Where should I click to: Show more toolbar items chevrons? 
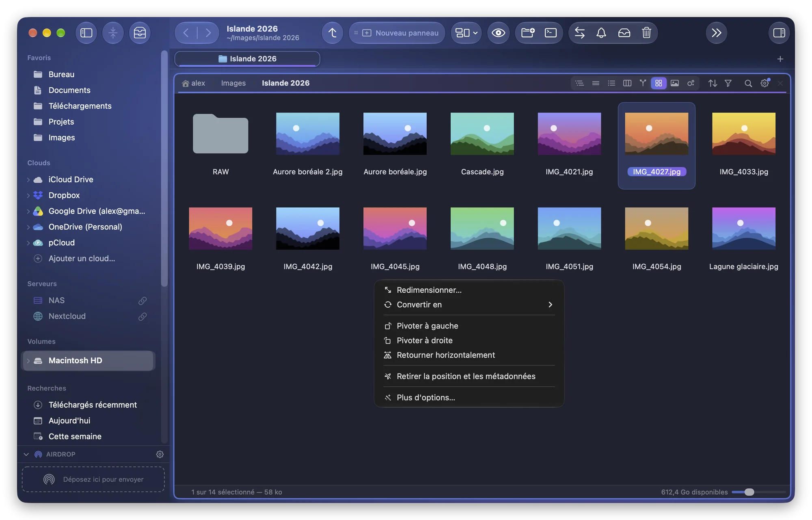pyautogui.click(x=716, y=33)
